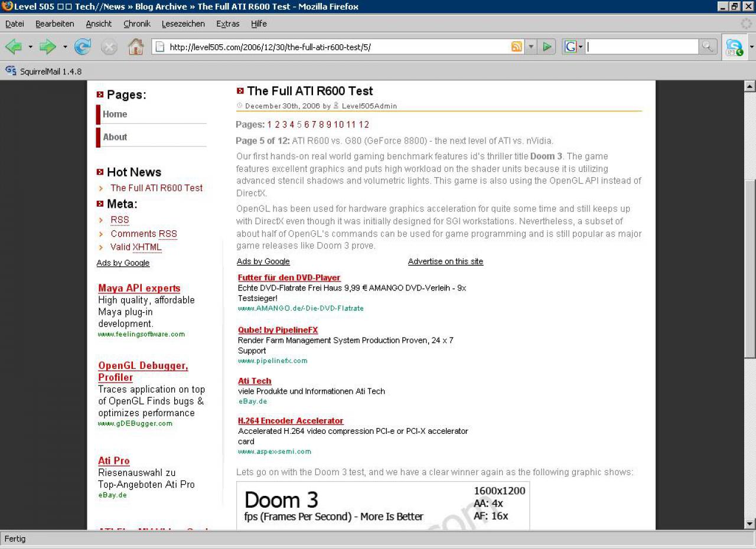Click the www.aspex-semi.com ad URL
The image size is (756, 549).
tap(274, 452)
